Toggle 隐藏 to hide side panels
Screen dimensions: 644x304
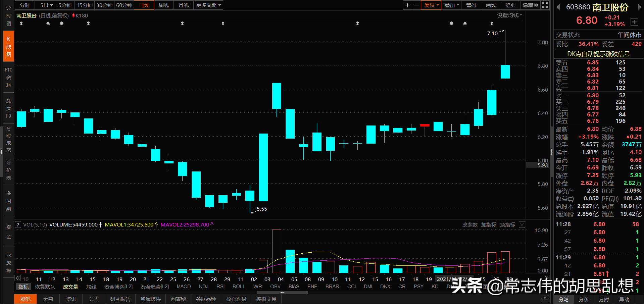(528, 5)
